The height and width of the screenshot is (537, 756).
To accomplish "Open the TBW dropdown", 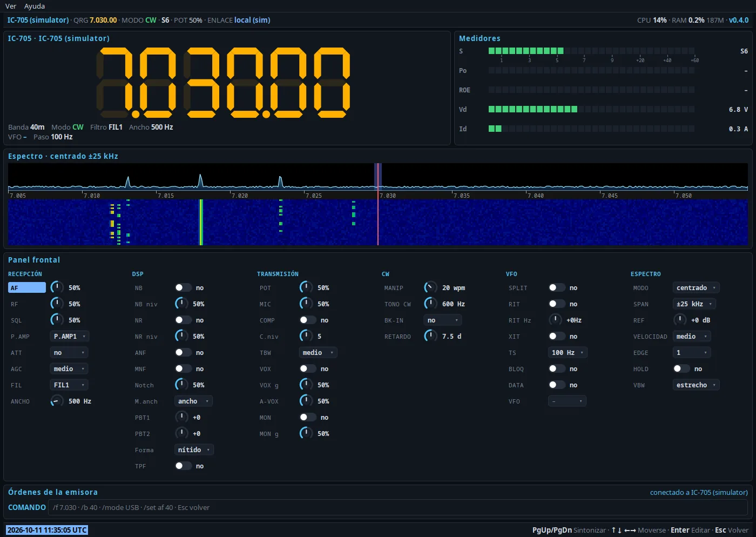I will pos(318,353).
